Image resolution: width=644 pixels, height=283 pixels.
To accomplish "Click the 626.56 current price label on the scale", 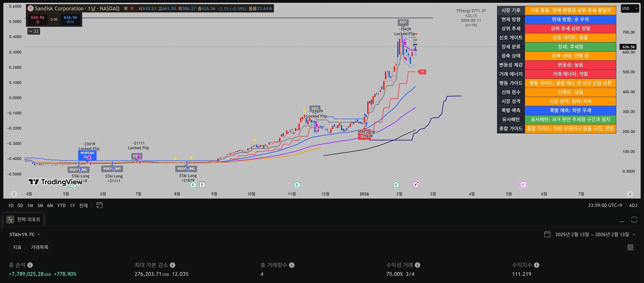I will [629, 47].
